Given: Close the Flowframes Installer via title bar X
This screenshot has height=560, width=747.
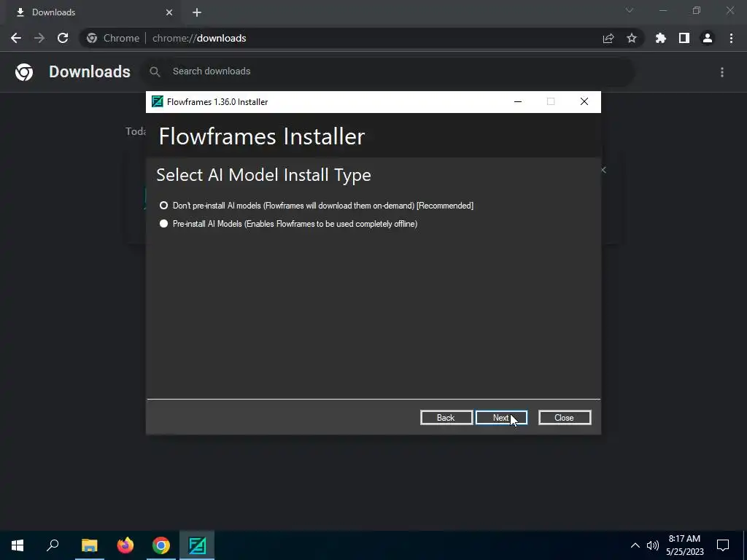Looking at the screenshot, I should [584, 101].
